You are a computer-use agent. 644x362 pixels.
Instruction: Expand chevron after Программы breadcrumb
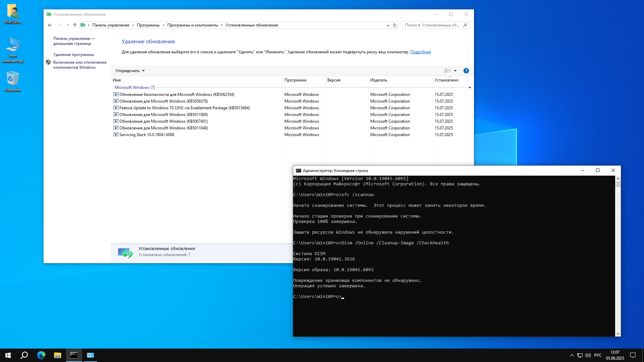[x=163, y=25]
